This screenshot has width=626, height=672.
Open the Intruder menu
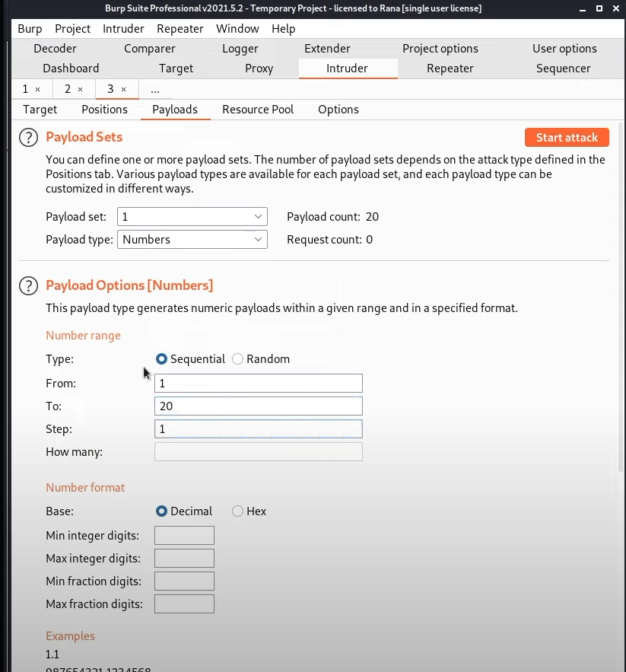click(x=123, y=29)
